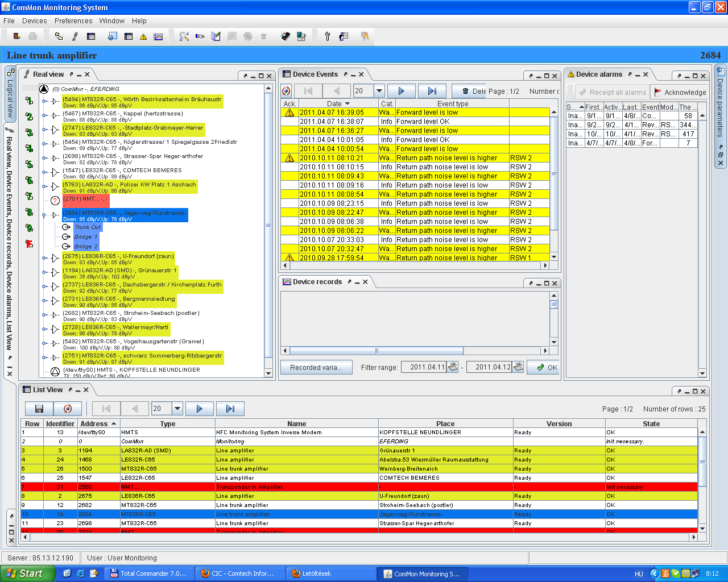Click the exit door icon in the toolbar
Image resolution: width=728 pixels, height=582 pixels.
click(17, 36)
